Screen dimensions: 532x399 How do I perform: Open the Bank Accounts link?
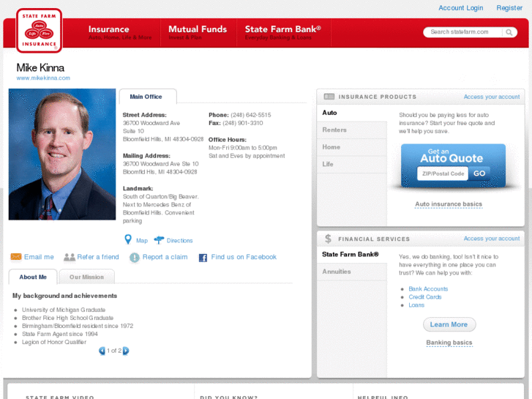[428, 289]
